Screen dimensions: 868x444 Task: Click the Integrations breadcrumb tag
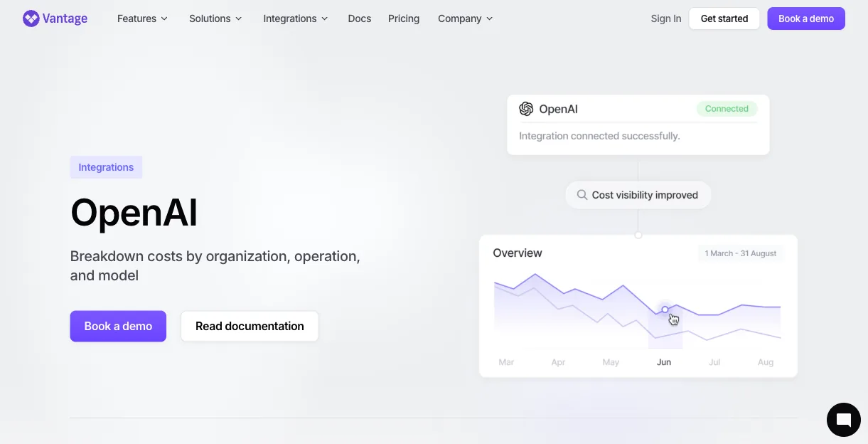click(106, 167)
